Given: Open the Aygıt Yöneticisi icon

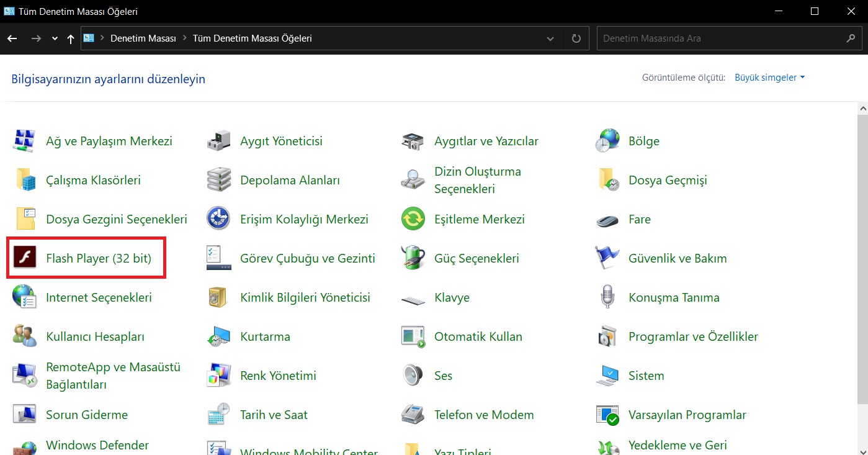Looking at the screenshot, I should 219,141.
